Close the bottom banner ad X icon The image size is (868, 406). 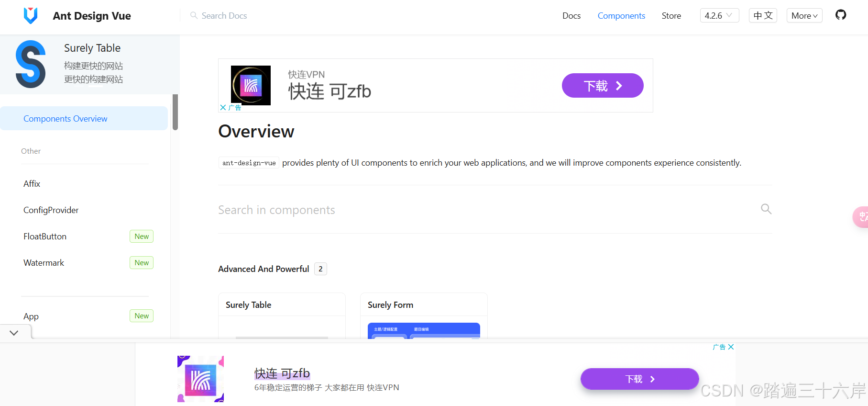pos(731,347)
